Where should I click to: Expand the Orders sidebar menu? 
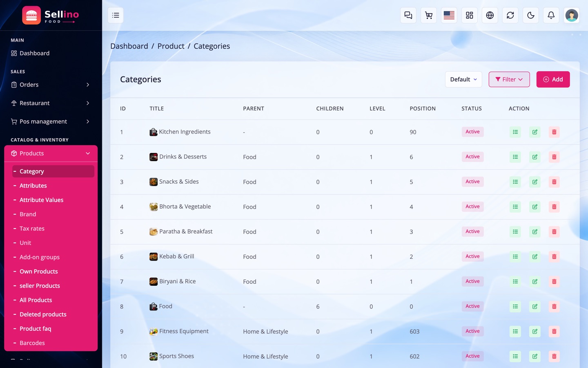(x=51, y=85)
